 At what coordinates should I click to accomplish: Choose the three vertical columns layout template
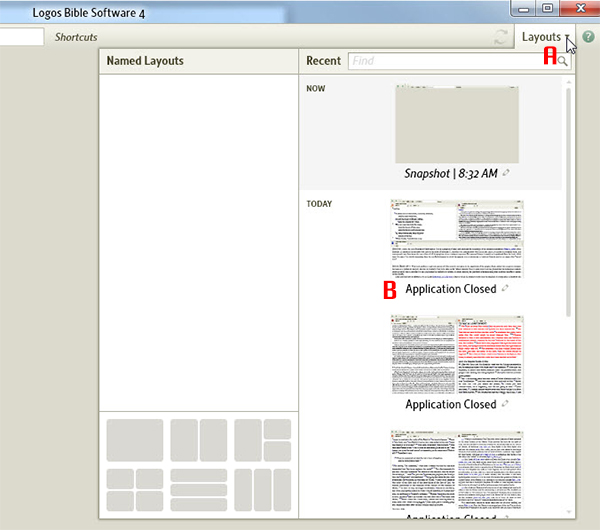(262, 490)
